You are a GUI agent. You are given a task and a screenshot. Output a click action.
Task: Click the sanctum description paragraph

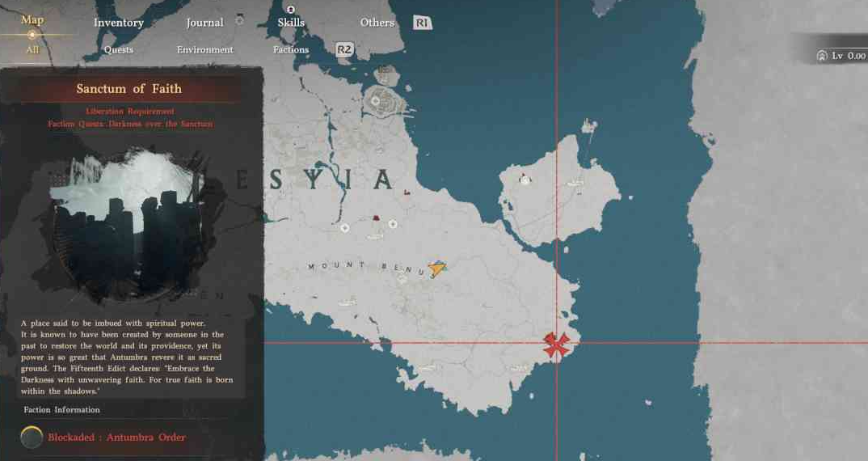coord(127,357)
